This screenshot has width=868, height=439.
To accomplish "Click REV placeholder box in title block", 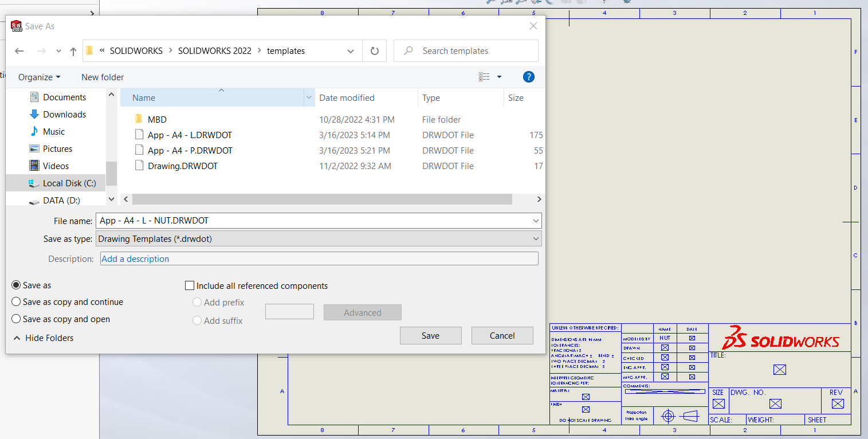I will click(x=838, y=404).
